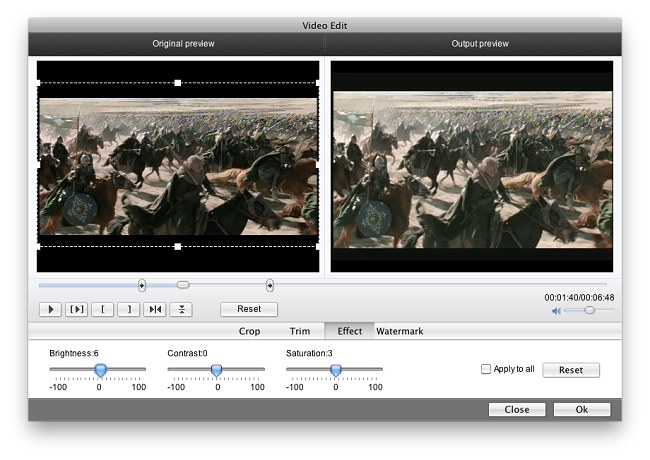Reset the trim using playback Reset button

[249, 309]
